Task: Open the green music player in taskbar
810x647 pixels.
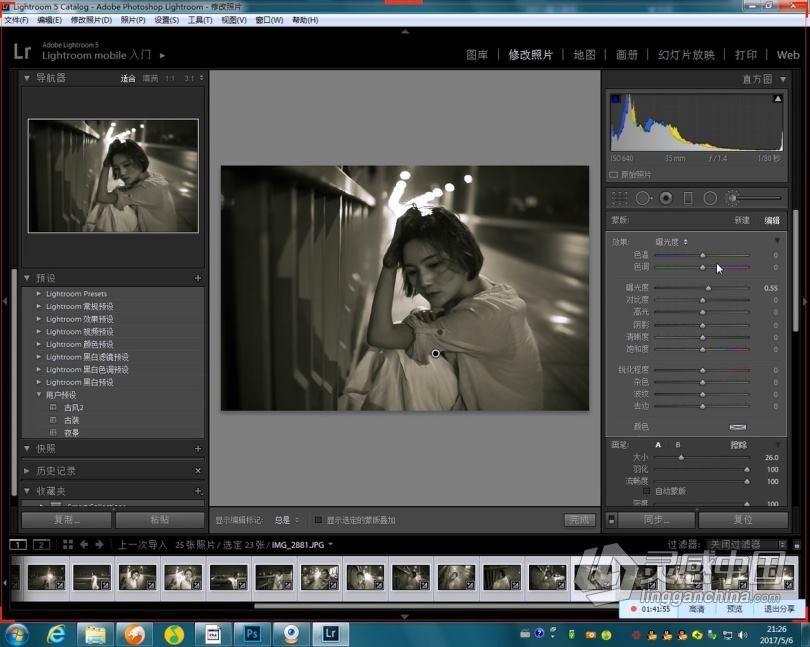Action: (x=174, y=634)
